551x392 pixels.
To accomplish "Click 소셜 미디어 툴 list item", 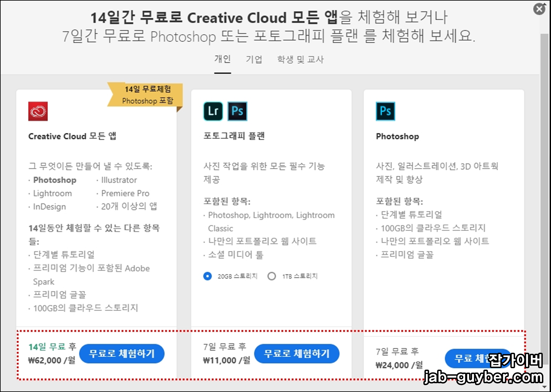I will (x=236, y=255).
